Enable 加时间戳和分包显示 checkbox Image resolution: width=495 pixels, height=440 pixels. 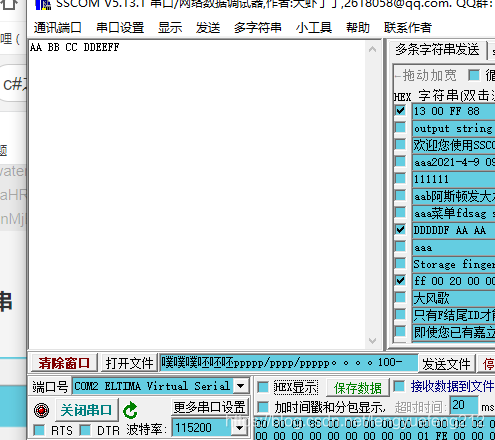point(263,407)
